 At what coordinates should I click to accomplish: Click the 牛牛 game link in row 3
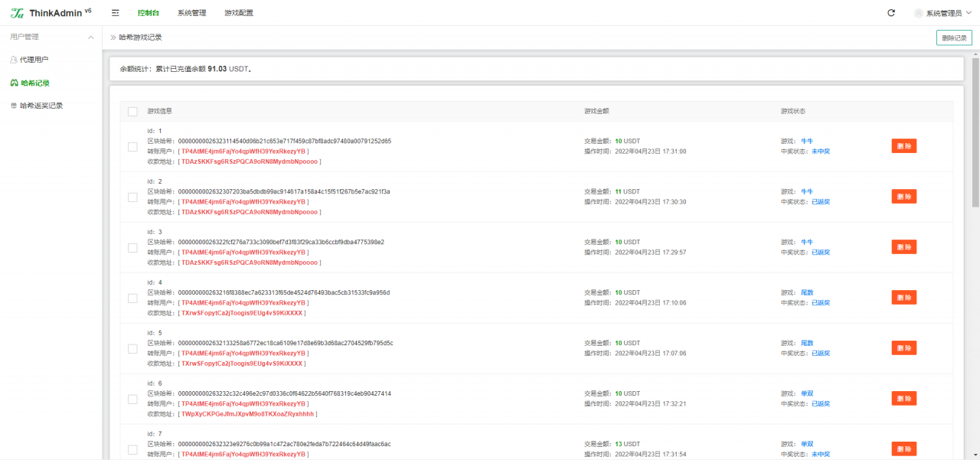point(807,242)
